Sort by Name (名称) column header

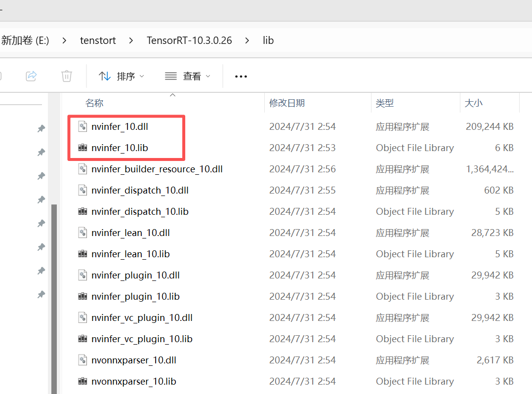coord(94,103)
